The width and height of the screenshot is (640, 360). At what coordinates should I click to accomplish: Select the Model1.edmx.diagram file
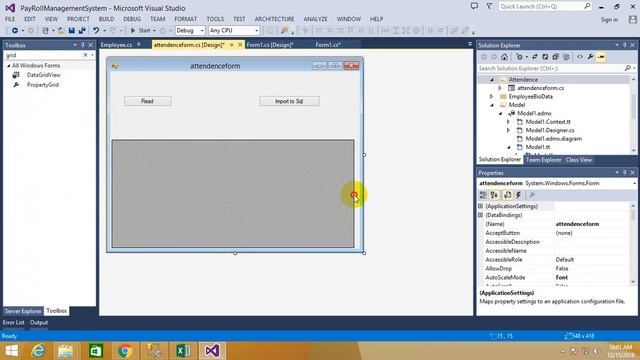[553, 139]
